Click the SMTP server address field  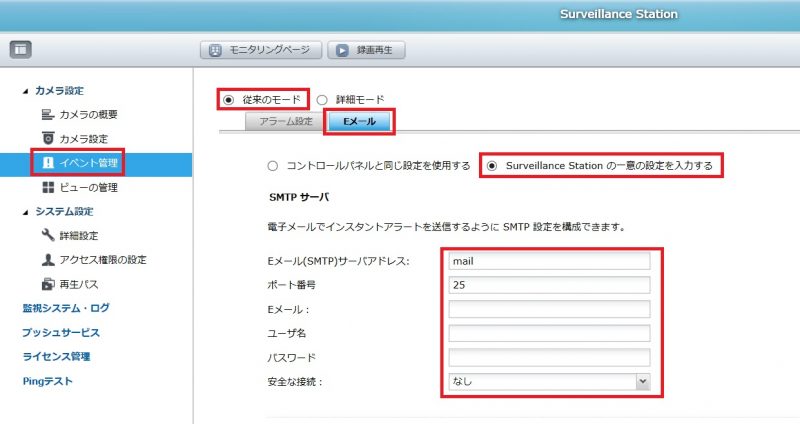(x=549, y=261)
